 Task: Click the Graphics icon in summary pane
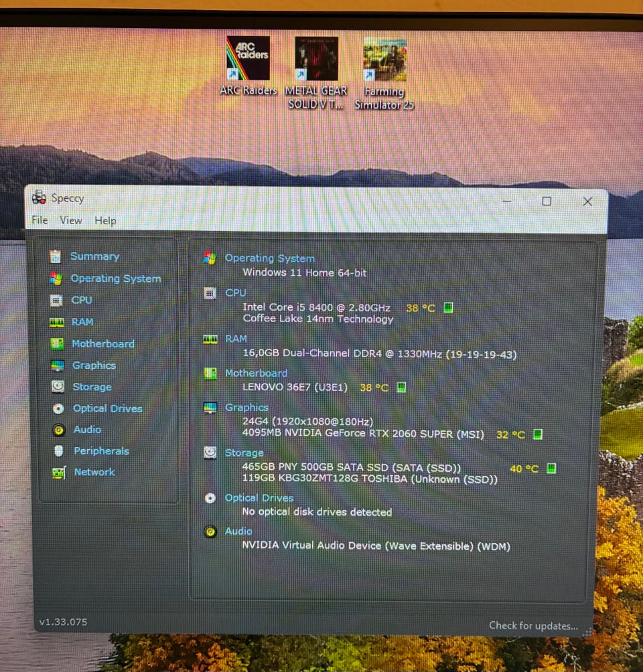click(210, 408)
